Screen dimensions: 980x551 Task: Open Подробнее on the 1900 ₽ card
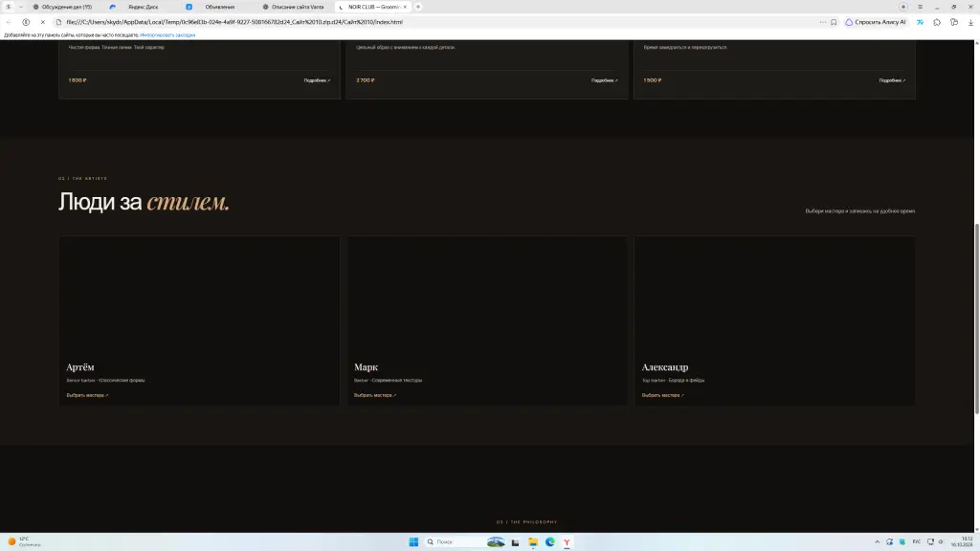pos(892,80)
